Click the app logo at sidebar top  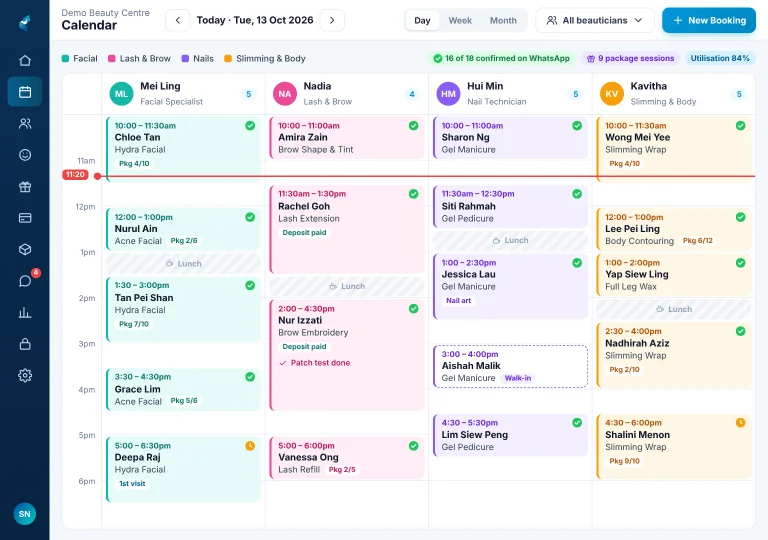25,22
